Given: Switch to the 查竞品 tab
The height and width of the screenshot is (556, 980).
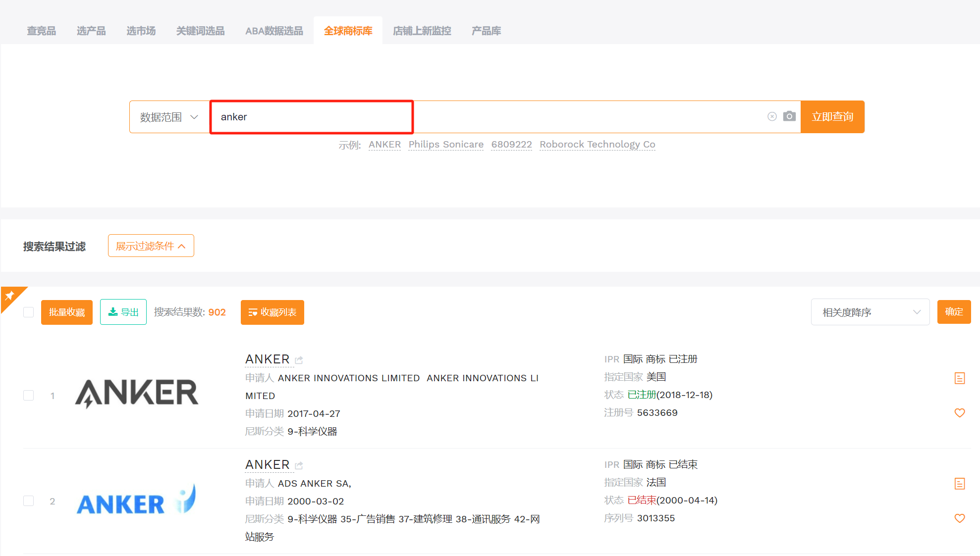Looking at the screenshot, I should tap(41, 31).
